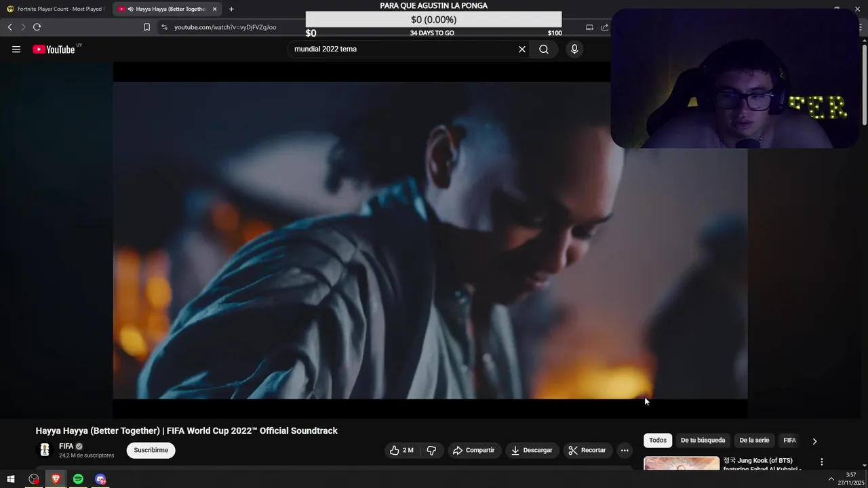Open the YouTube hamburger guide menu
The height and width of the screenshot is (488, 868).
[16, 49]
